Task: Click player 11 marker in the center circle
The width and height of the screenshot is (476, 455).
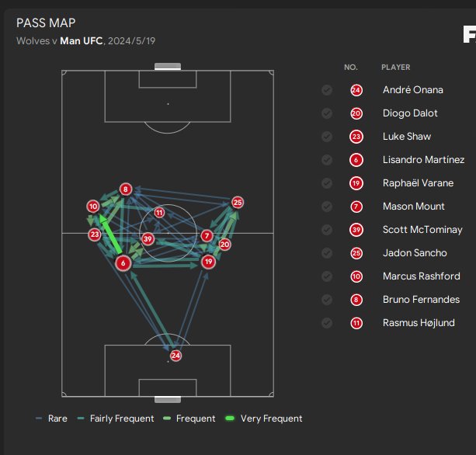Action: [159, 213]
